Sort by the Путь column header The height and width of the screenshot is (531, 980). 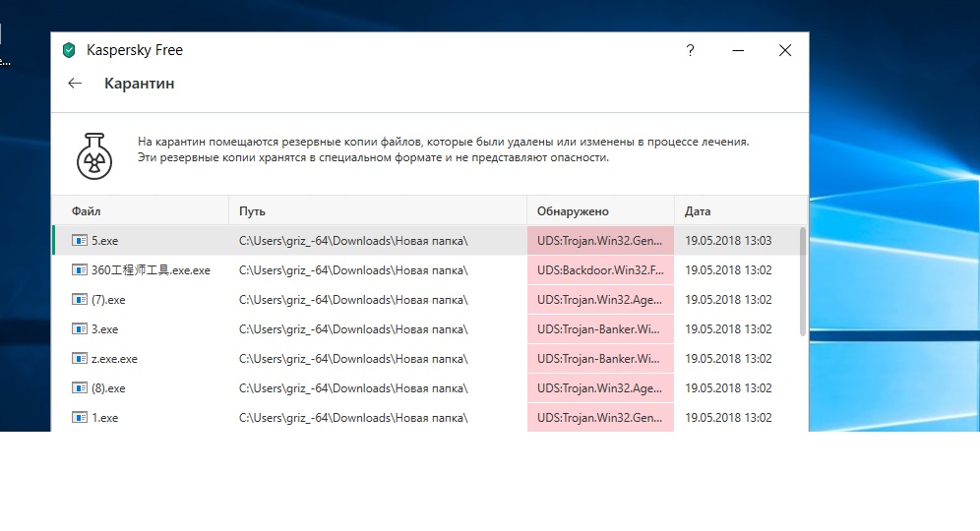tap(252, 211)
